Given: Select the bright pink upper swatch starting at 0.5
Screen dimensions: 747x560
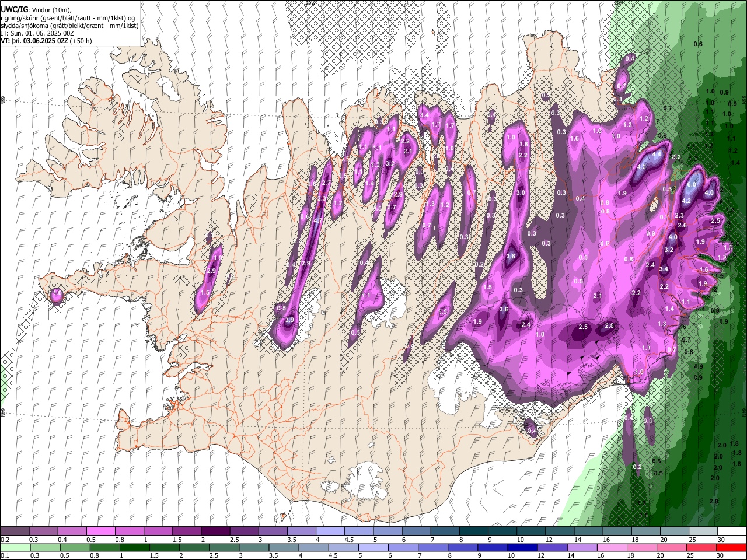Looking at the screenshot, I should point(100,531).
